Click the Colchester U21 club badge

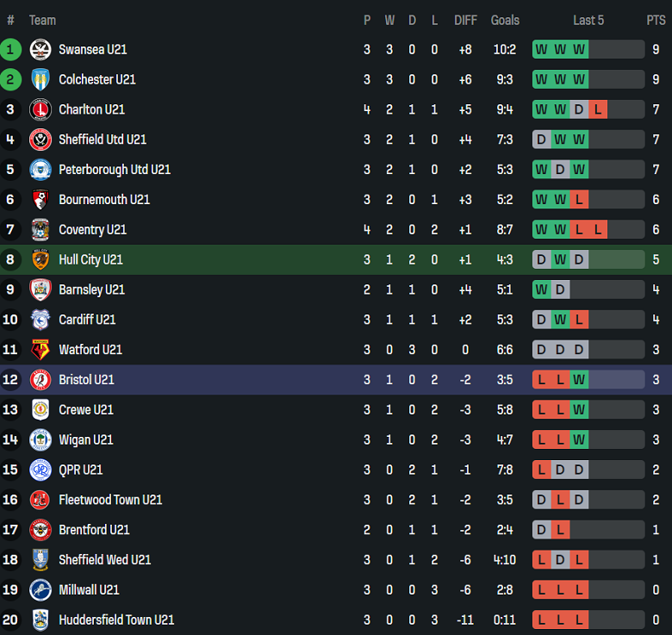[40, 79]
